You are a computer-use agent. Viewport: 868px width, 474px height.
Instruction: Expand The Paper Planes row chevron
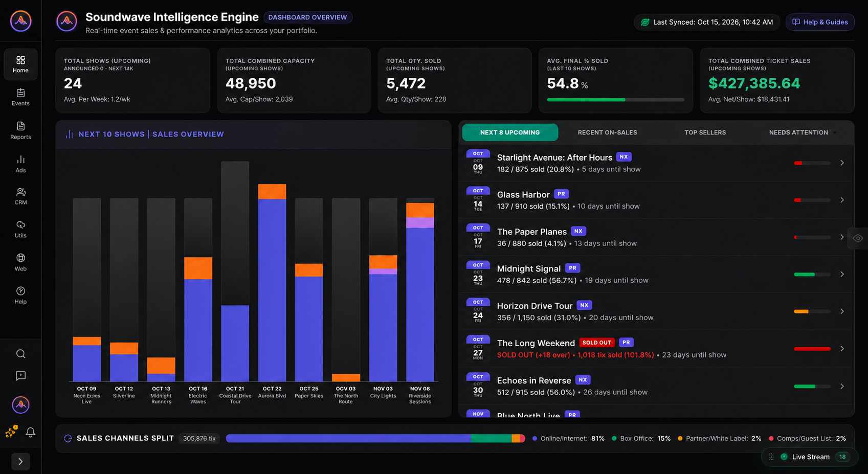(x=842, y=237)
